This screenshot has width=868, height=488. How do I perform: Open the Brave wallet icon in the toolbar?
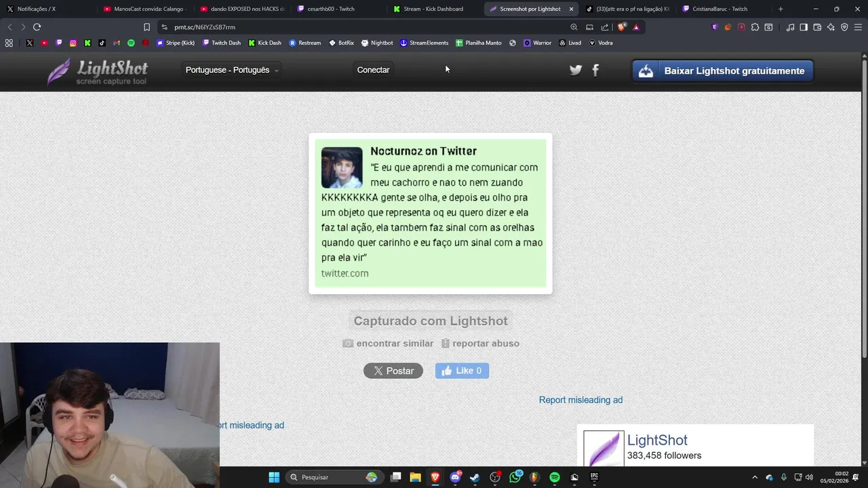[817, 27]
